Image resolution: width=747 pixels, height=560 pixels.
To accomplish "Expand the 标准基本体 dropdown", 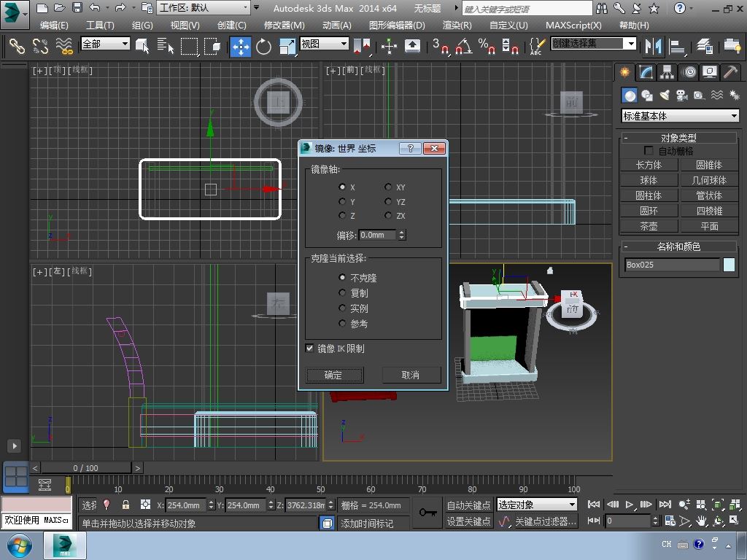I will tap(681, 116).
